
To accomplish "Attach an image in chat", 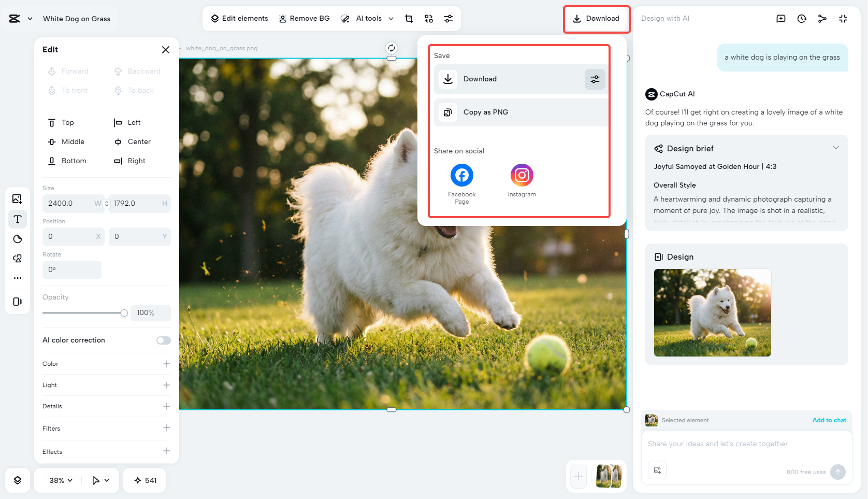I will tap(657, 470).
